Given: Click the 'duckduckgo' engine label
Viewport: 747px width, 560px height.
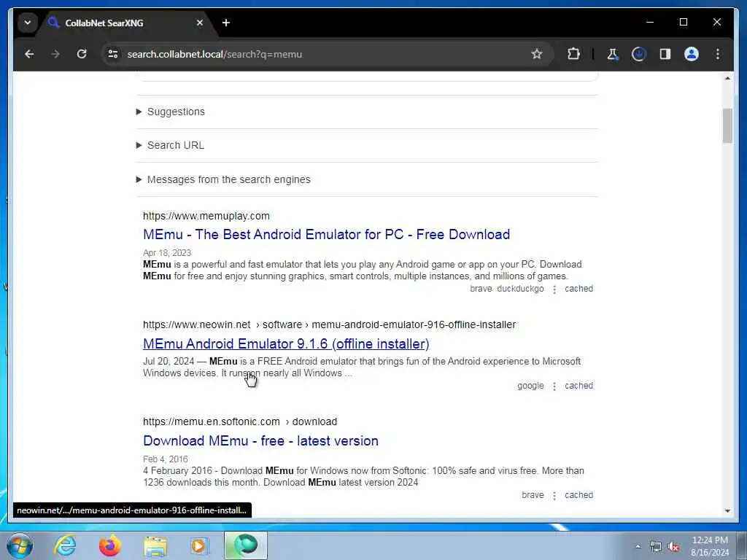Looking at the screenshot, I should pyautogui.click(x=520, y=289).
